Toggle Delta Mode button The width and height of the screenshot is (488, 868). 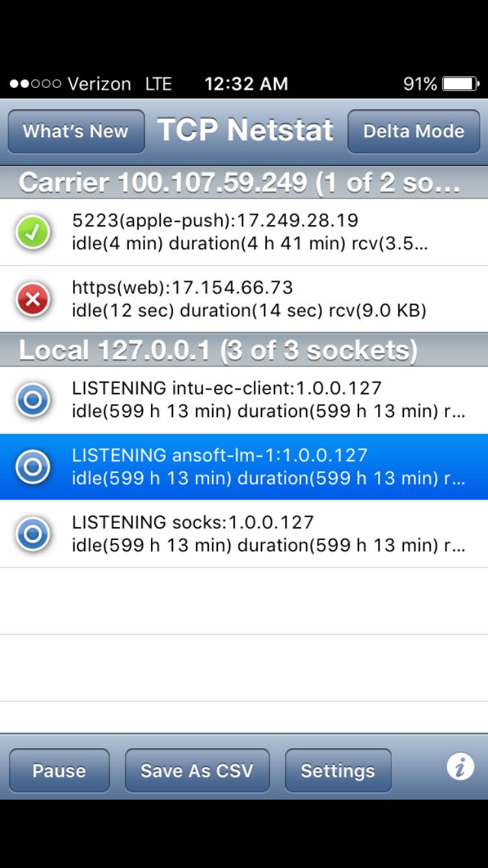click(x=414, y=131)
